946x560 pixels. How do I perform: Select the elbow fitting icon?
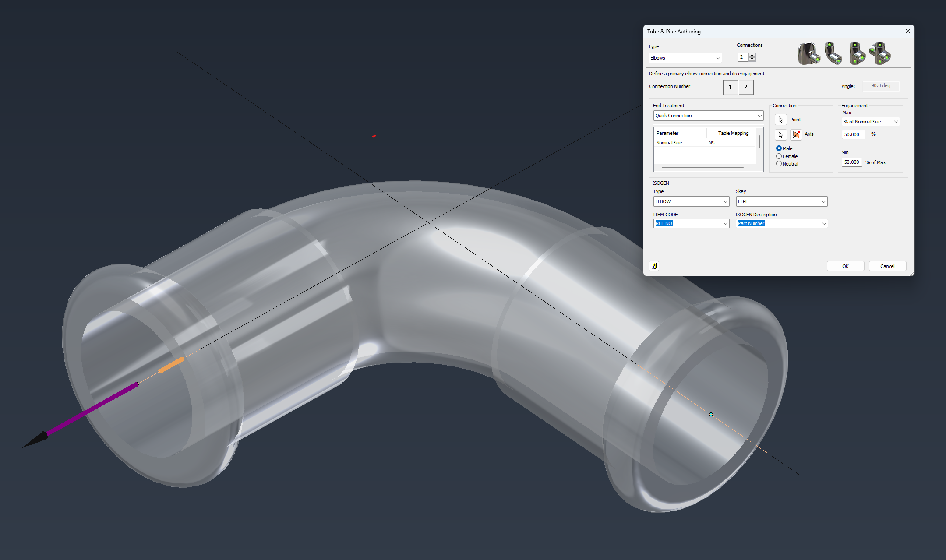click(x=833, y=53)
